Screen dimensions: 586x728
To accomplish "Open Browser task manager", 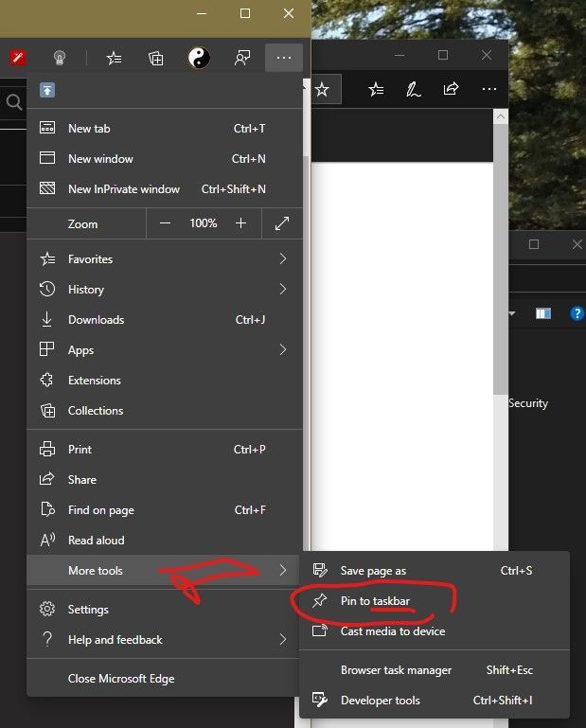I will pos(435,670).
